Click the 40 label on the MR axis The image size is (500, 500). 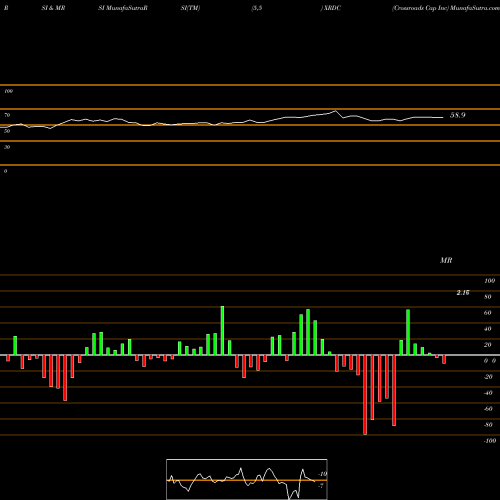tap(488, 329)
